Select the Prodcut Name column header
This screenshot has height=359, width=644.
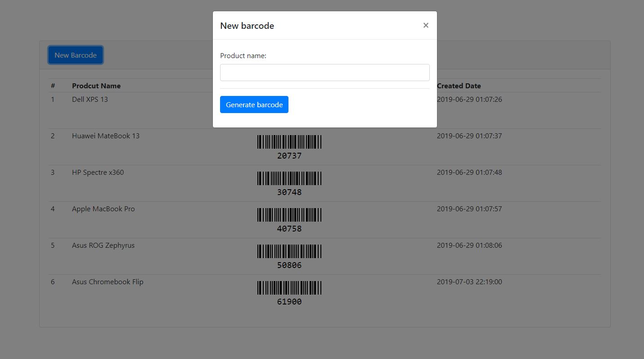(96, 86)
